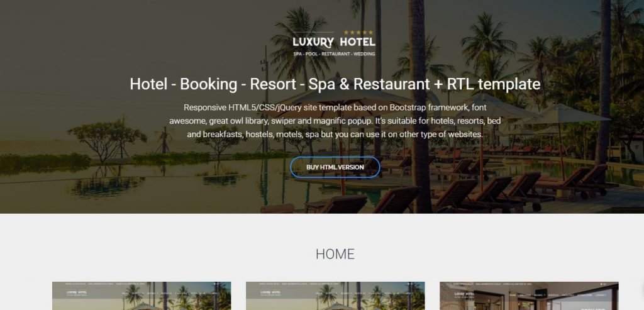Click the navigation menu in first thumbnail
Screen dimensions: 644x310
pos(170,294)
